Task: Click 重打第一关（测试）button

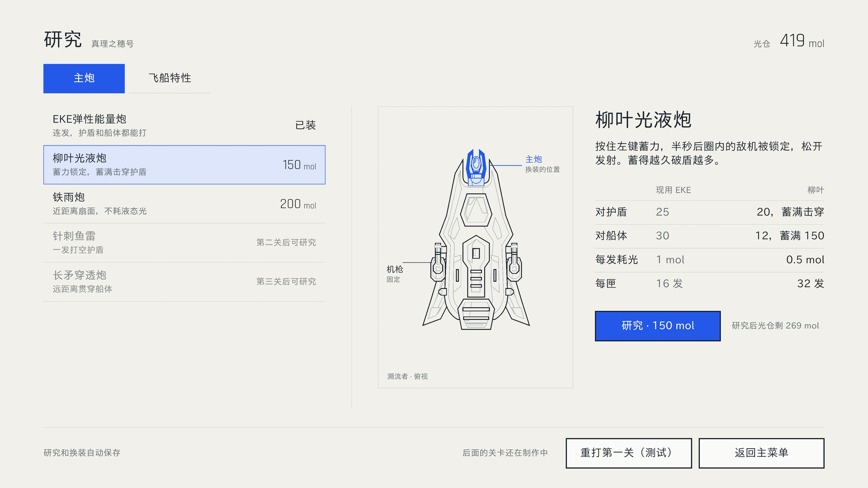Action: 629,453
